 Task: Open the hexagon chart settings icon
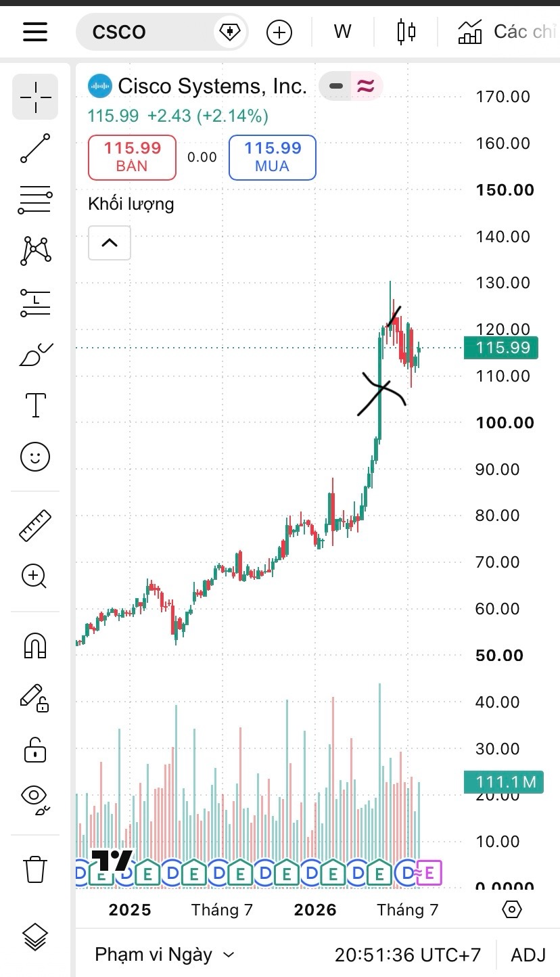[x=513, y=909]
